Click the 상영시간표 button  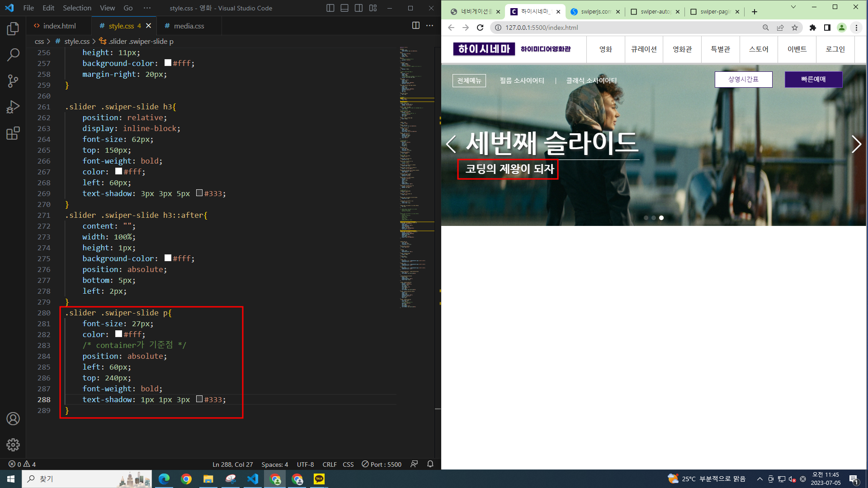(743, 80)
